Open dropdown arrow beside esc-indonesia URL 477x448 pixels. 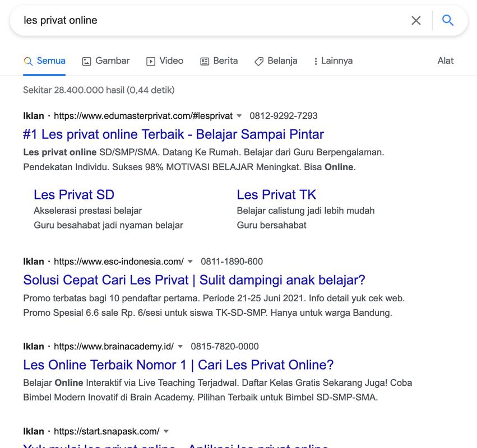click(191, 262)
